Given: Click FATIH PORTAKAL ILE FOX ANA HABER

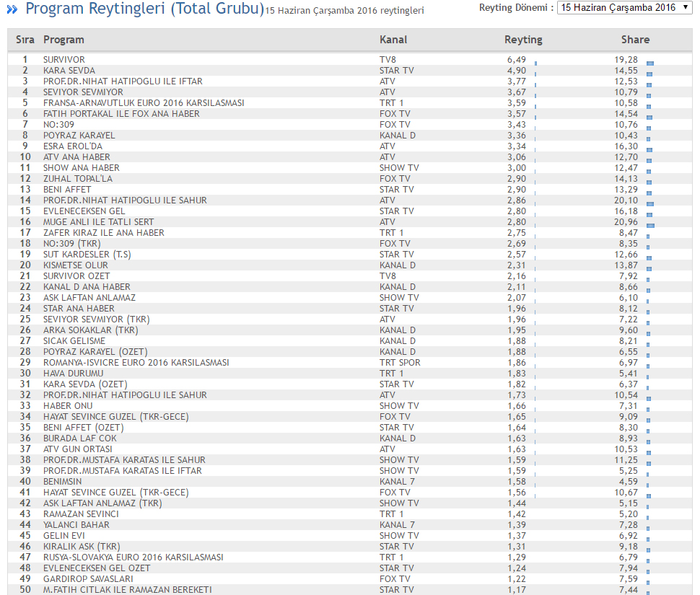Looking at the screenshot, I should point(121,114).
